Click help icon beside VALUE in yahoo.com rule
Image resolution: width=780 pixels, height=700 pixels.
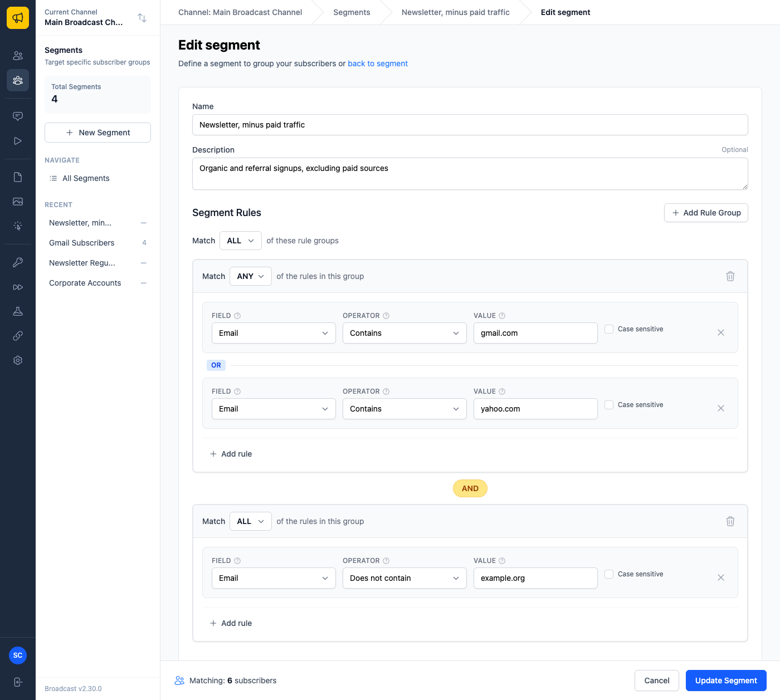click(x=502, y=391)
